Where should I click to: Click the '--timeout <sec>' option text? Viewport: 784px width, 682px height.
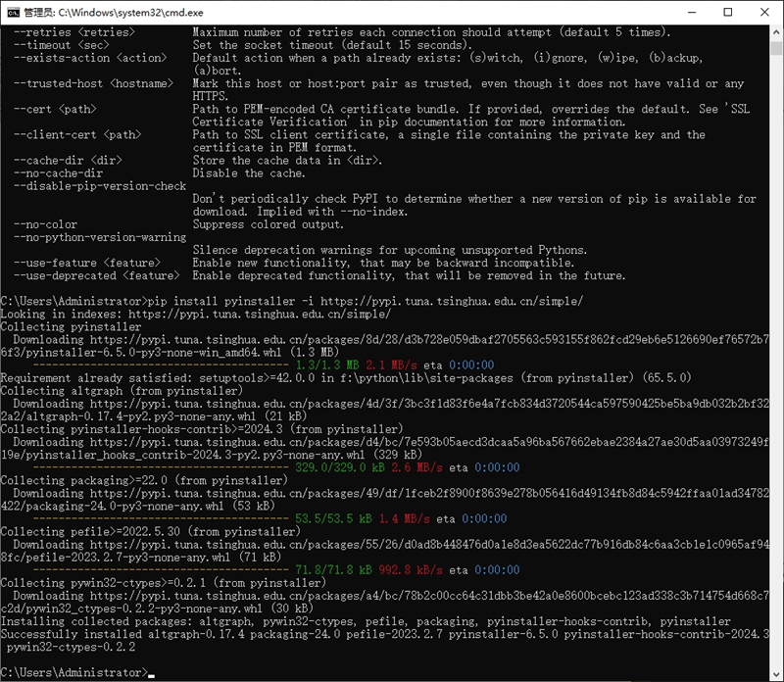click(x=61, y=45)
